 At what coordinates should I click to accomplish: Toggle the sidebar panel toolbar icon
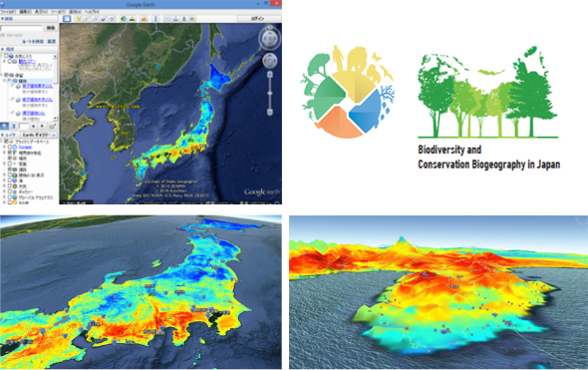pyautogui.click(x=67, y=18)
